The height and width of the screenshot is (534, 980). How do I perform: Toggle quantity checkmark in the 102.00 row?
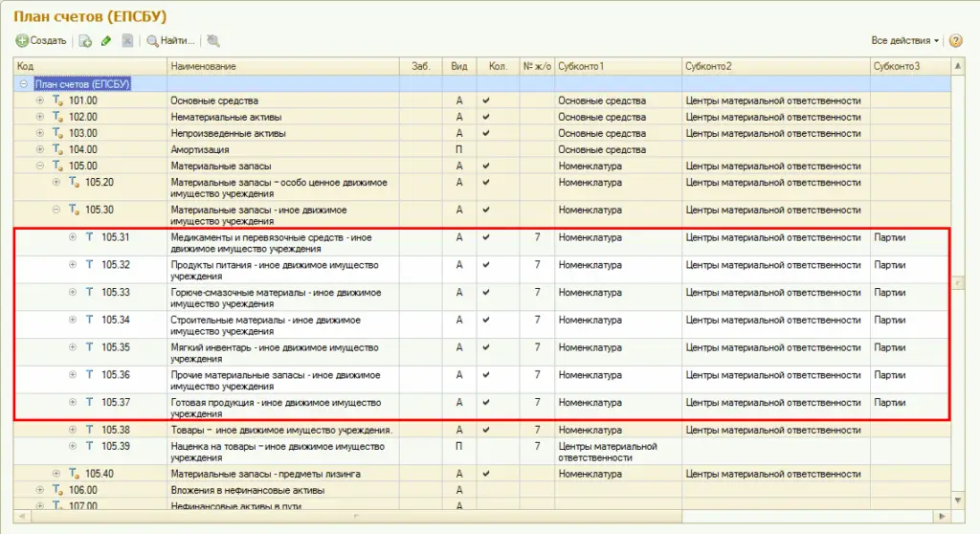(x=485, y=117)
